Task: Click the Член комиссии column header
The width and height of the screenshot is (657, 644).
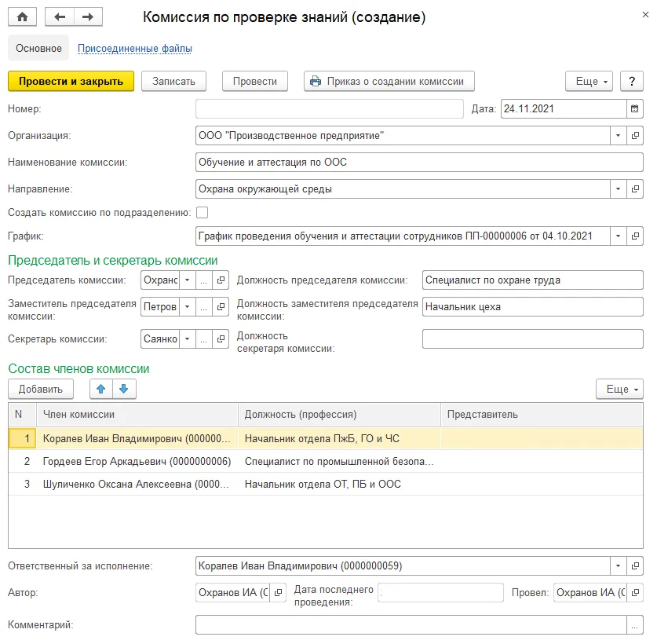Action: 137,415
